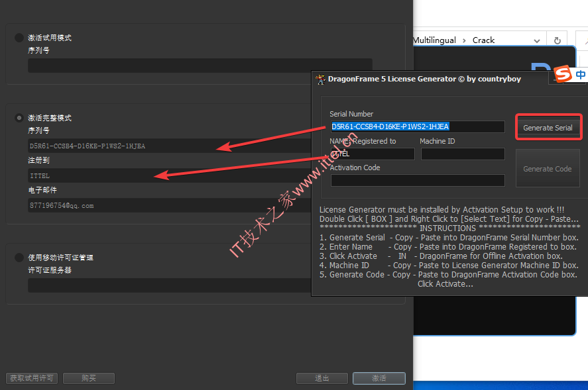Click instruction line '2. Enter Name'

click(448, 247)
